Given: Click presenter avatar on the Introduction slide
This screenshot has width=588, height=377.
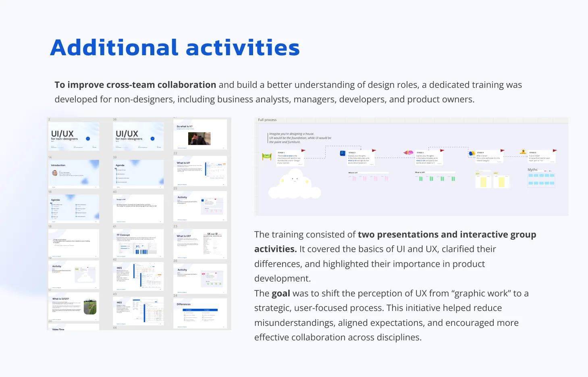Looking at the screenshot, I should 55,173.
